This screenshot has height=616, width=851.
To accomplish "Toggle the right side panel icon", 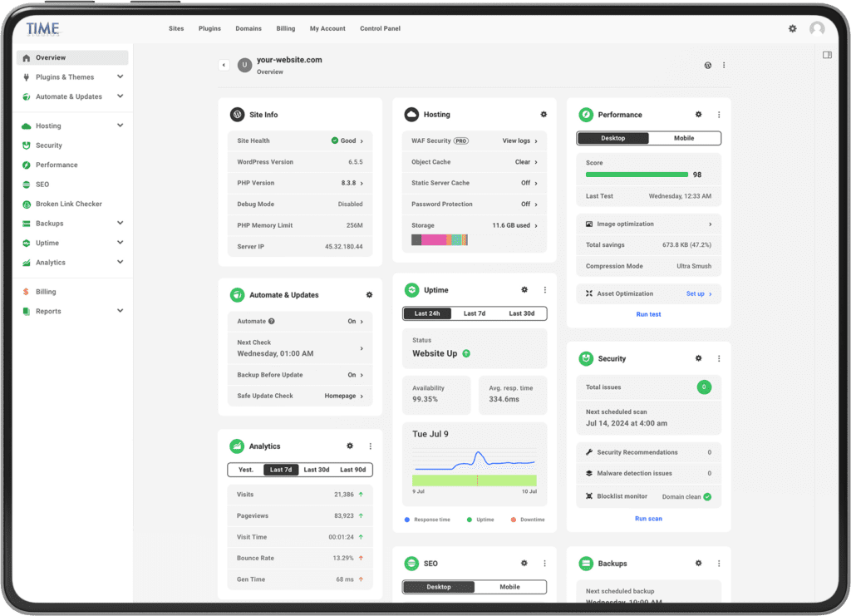I will tap(827, 56).
